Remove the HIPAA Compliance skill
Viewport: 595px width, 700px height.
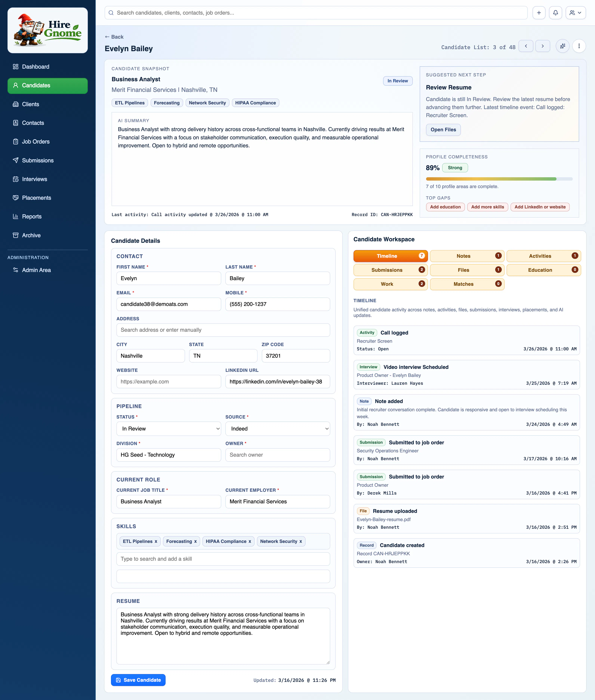pos(250,542)
